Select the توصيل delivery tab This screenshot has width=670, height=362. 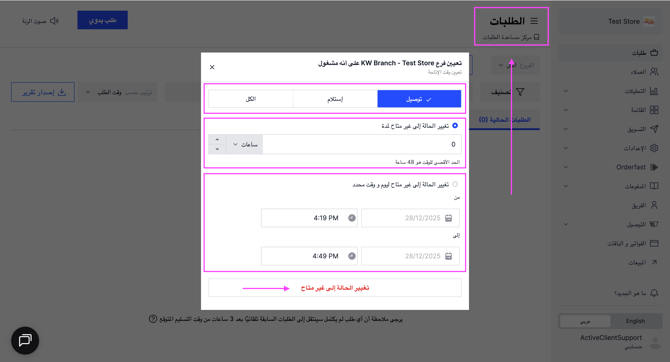click(419, 99)
